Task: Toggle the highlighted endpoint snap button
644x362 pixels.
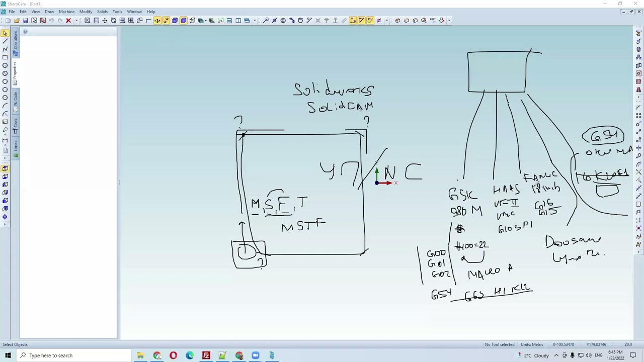Action: tap(353, 21)
